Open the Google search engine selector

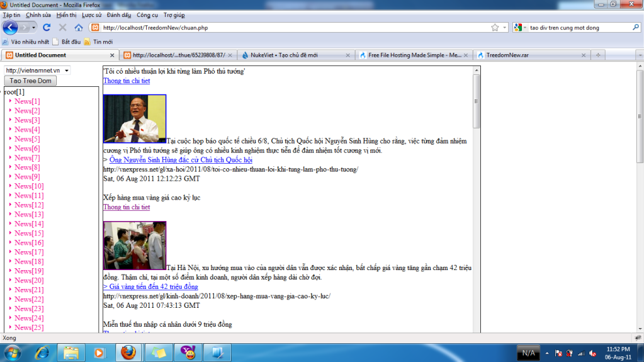coord(520,28)
